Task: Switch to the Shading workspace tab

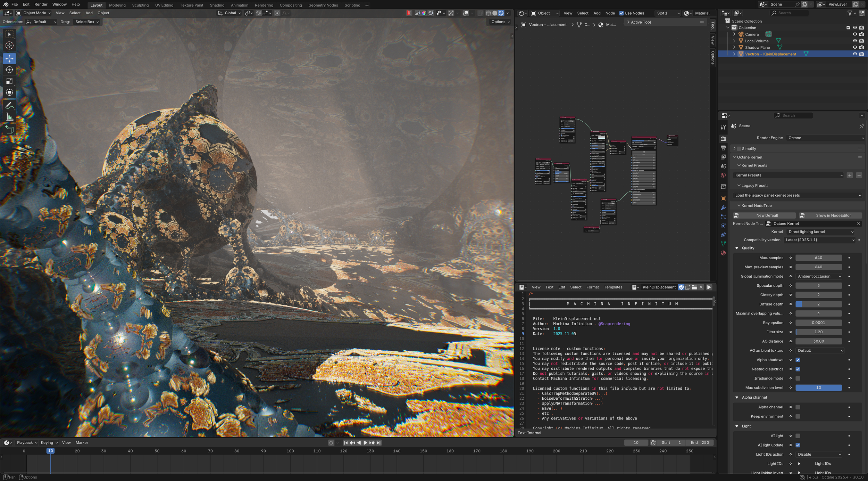Action: point(217,5)
